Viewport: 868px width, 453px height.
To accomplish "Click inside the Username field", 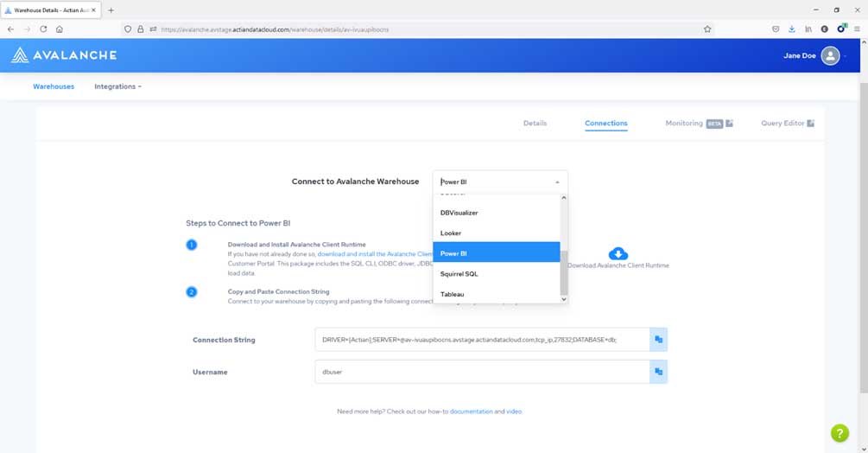I will (482, 372).
